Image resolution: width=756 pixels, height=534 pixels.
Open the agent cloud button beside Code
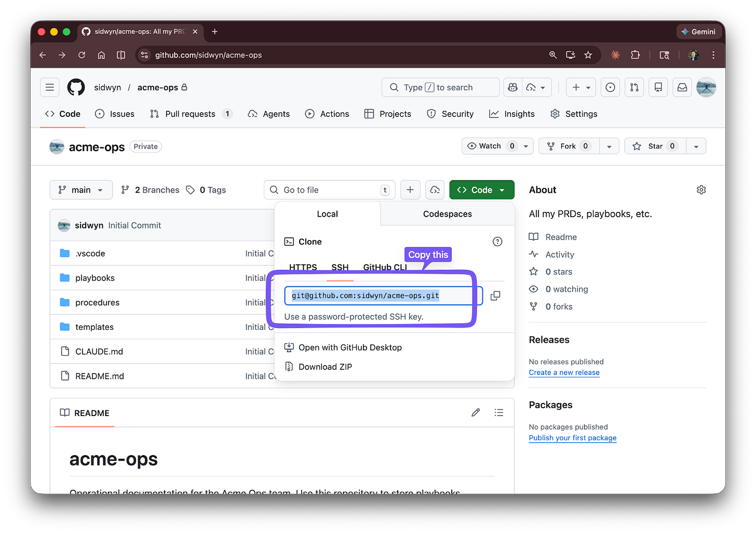point(435,190)
